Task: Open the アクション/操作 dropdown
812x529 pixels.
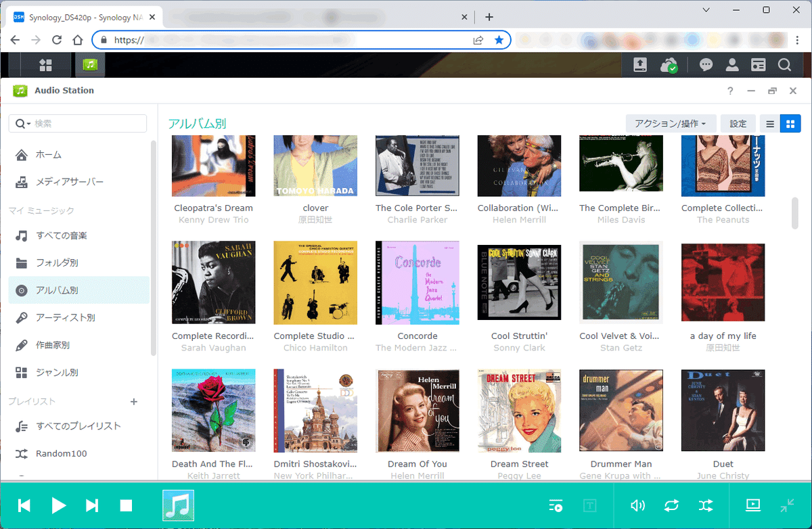Action: coord(671,124)
